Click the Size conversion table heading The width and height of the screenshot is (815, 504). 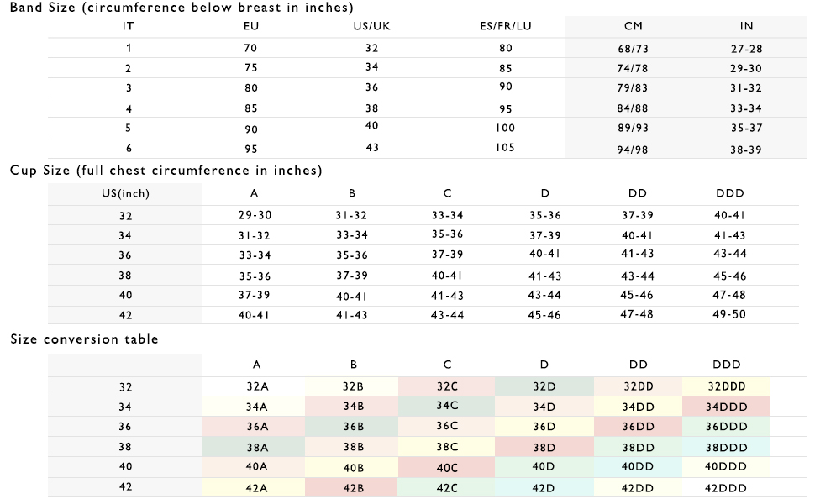pyautogui.click(x=84, y=339)
